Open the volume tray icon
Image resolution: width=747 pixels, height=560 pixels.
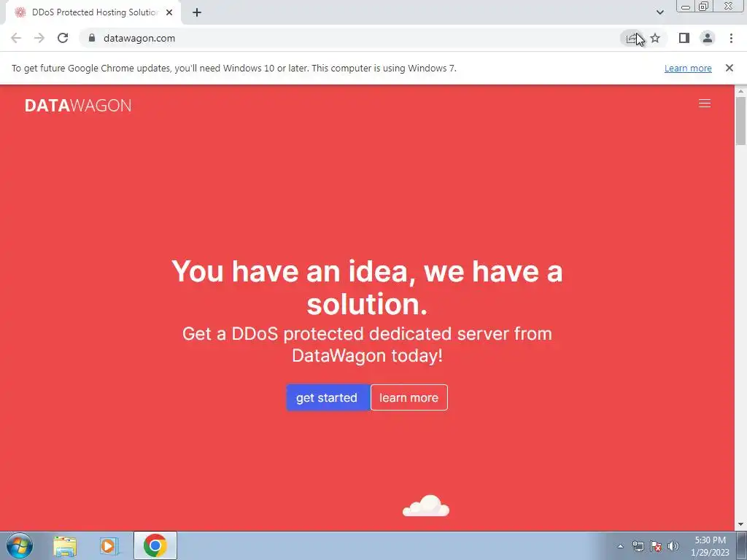[x=673, y=546]
